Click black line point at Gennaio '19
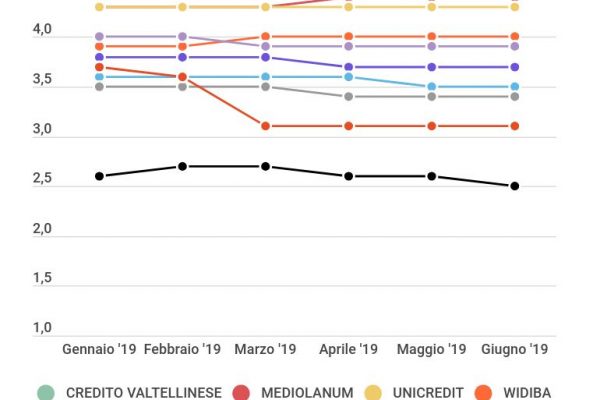 (x=99, y=176)
